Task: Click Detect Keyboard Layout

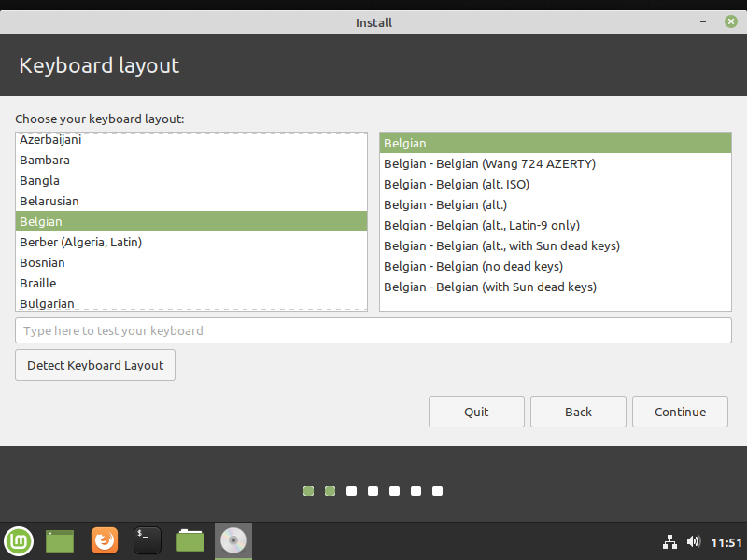Action: [x=95, y=365]
